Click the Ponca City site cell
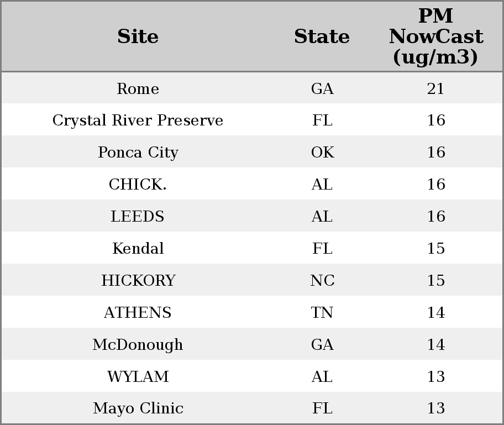Viewport: 504px width, 425px height. click(138, 153)
